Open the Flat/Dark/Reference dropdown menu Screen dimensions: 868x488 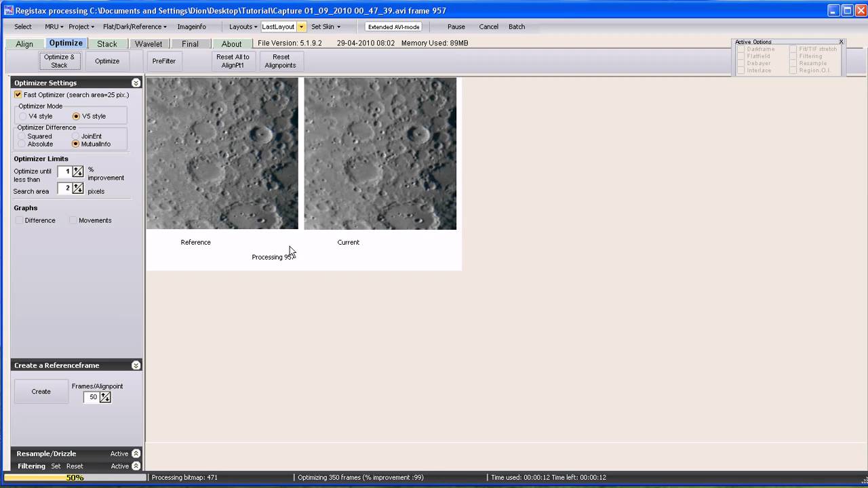coord(135,26)
